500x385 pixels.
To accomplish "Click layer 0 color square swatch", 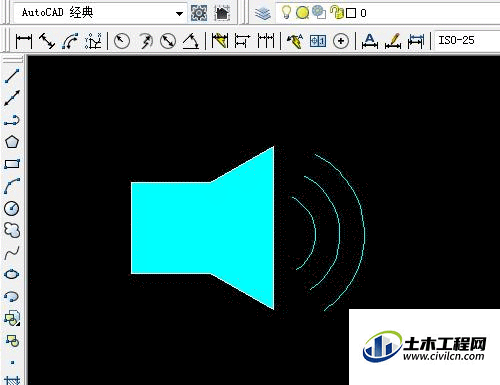I will (x=351, y=13).
